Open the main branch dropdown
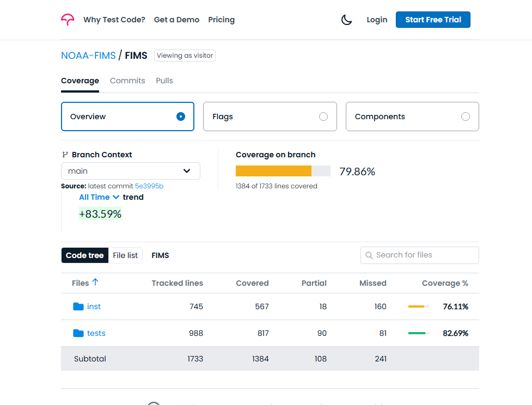Viewport: 532px width, 405px height. click(131, 171)
